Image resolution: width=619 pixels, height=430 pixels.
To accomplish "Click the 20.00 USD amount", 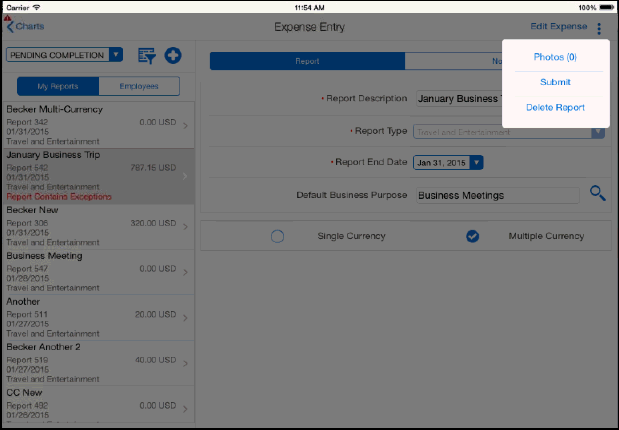I will (x=156, y=314).
